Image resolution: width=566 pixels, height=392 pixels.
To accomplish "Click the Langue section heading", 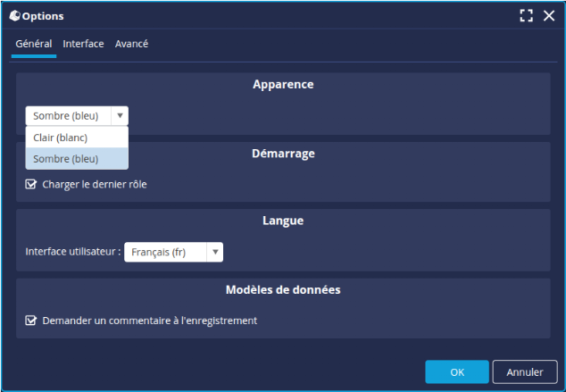I will click(x=282, y=221).
